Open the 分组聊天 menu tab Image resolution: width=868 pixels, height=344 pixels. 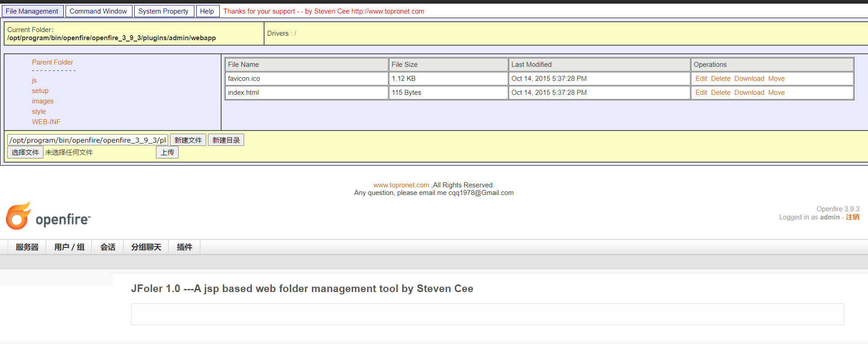(x=146, y=247)
